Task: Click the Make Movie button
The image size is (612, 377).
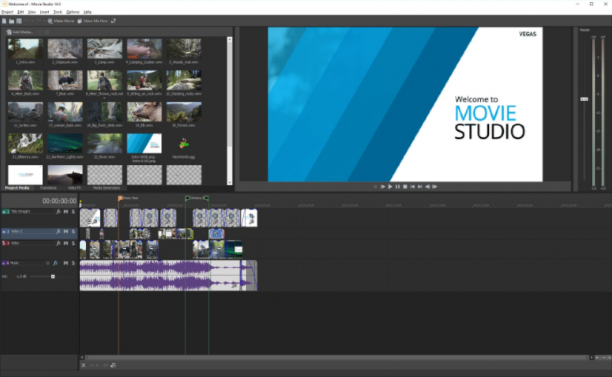Action: (x=61, y=21)
